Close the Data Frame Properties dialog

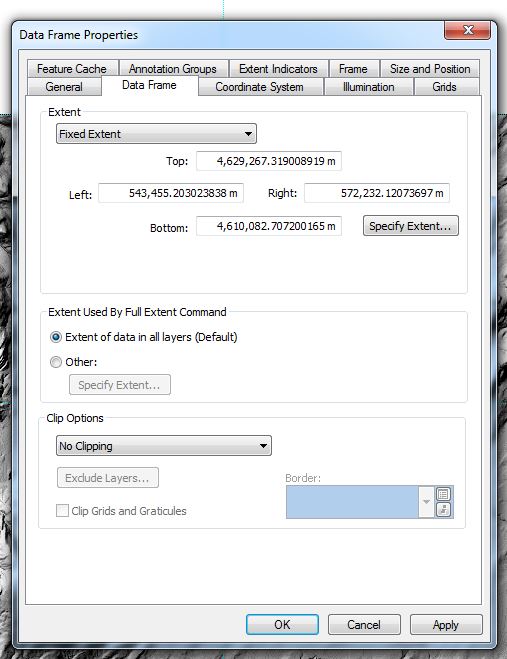pyautogui.click(x=467, y=30)
